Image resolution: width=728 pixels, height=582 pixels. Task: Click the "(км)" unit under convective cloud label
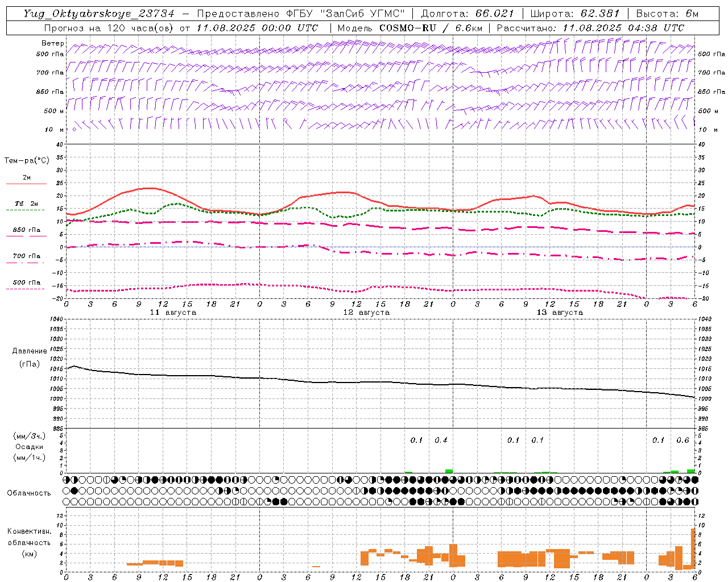click(30, 554)
